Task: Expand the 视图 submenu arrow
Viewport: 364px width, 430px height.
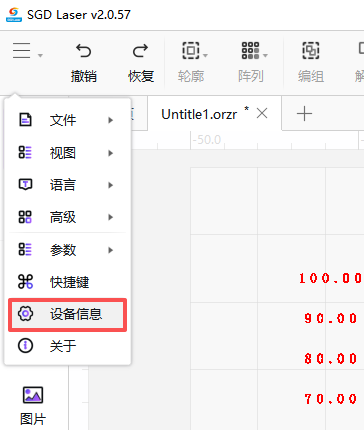Action: pyautogui.click(x=111, y=153)
